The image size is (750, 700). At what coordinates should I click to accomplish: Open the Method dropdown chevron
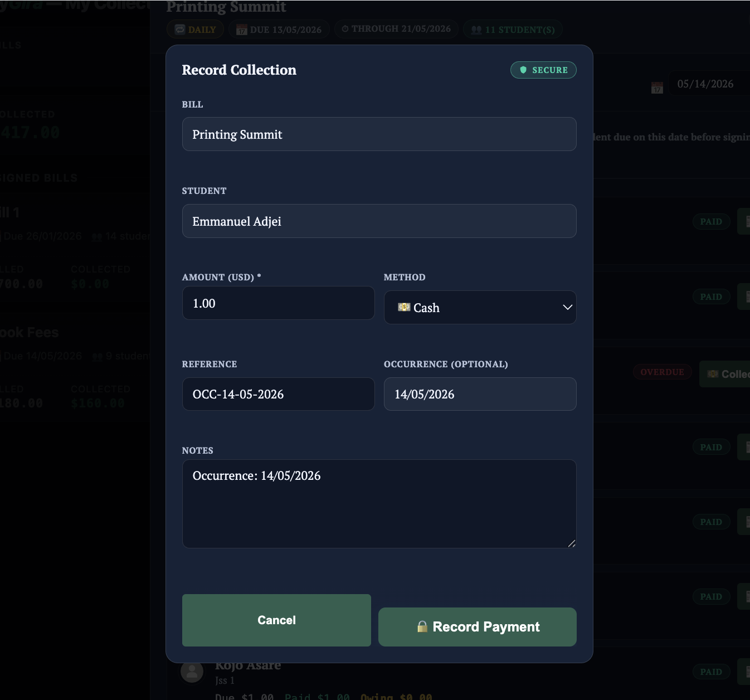click(567, 308)
